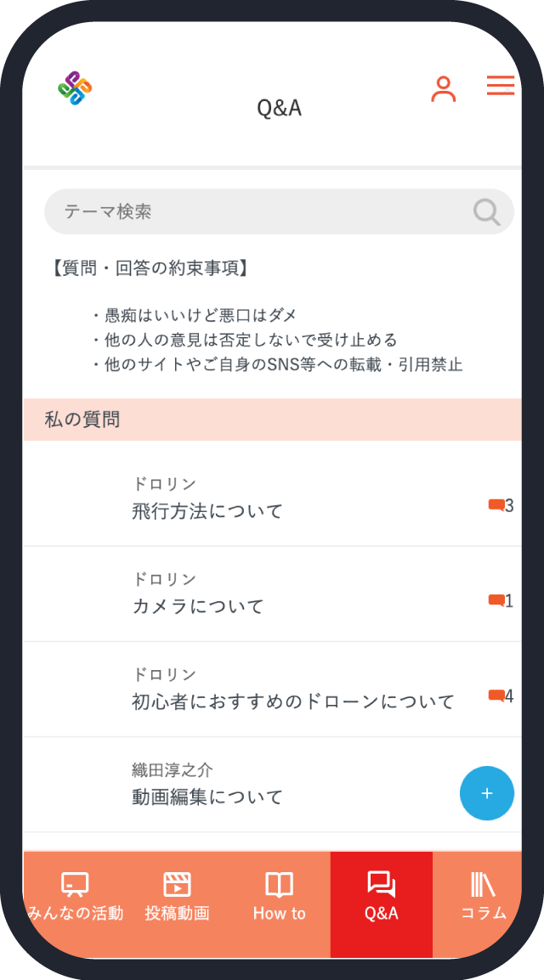Click the comment icon beside カメラについて
The width and height of the screenshot is (544, 980).
click(496, 600)
